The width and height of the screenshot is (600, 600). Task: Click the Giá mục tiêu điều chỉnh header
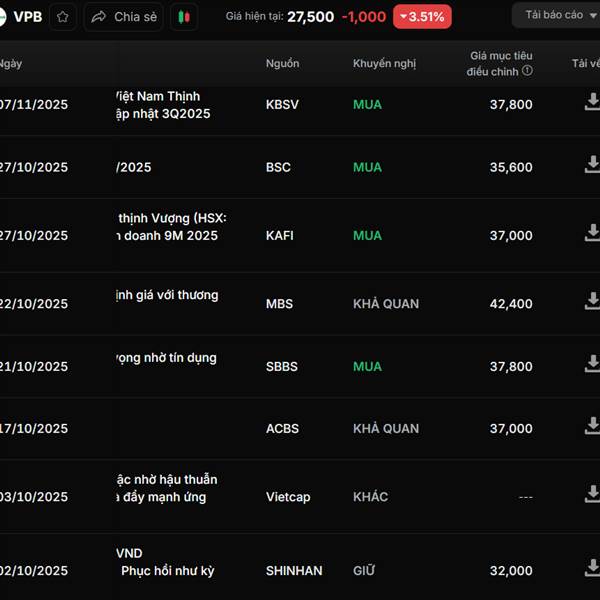pyautogui.click(x=499, y=64)
